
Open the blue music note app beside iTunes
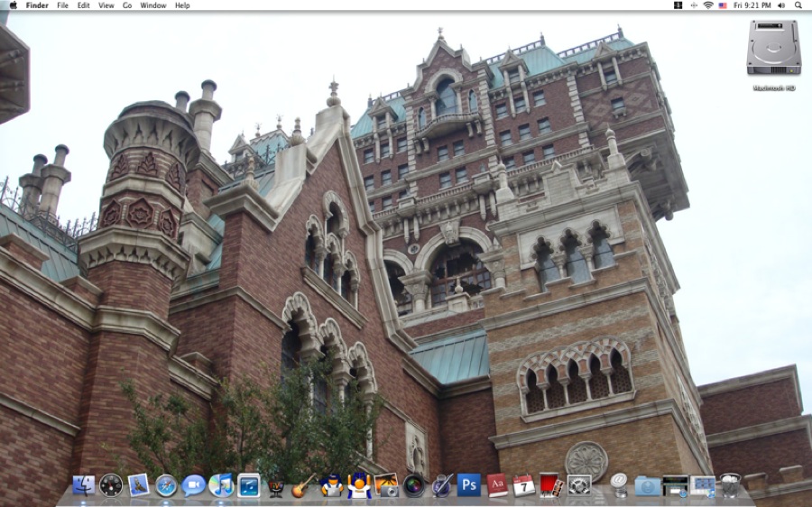point(249,485)
